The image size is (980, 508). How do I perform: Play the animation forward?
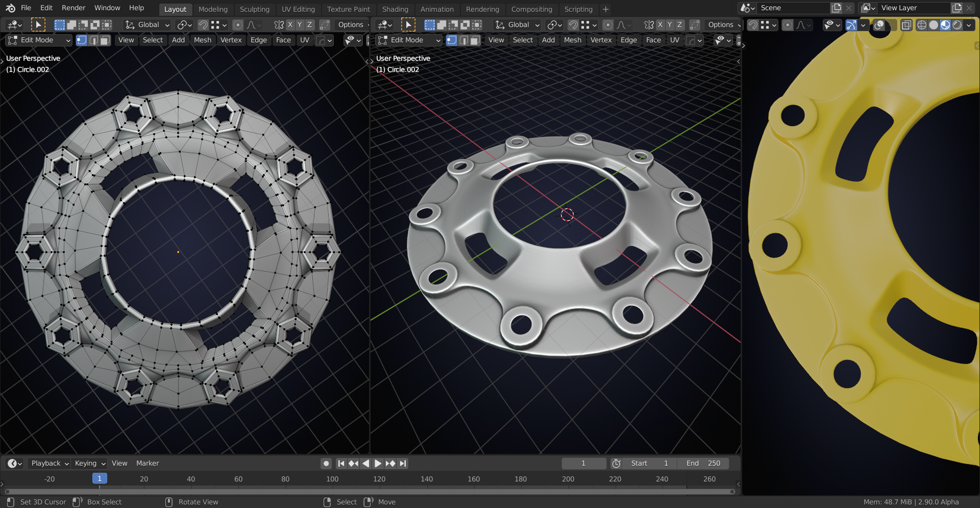[378, 463]
